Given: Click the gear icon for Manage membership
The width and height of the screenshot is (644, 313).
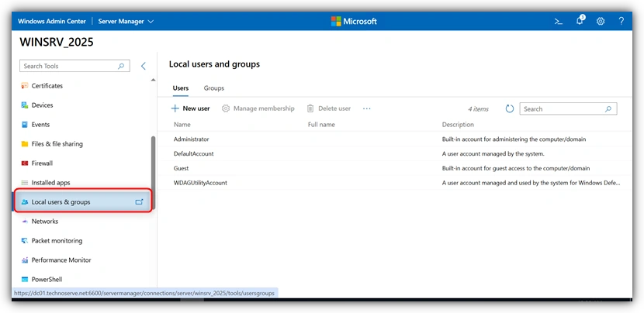Looking at the screenshot, I should point(226,108).
